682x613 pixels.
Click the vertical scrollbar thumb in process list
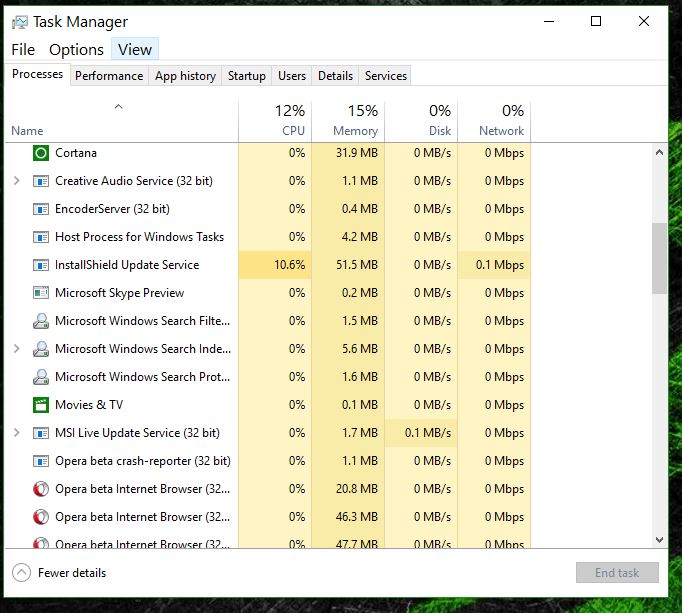point(659,258)
